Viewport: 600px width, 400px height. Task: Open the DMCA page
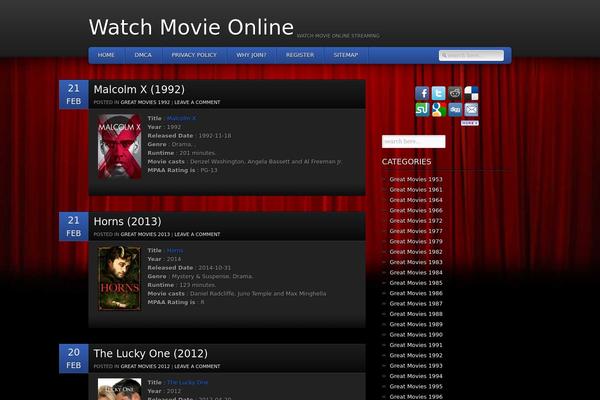(143, 55)
